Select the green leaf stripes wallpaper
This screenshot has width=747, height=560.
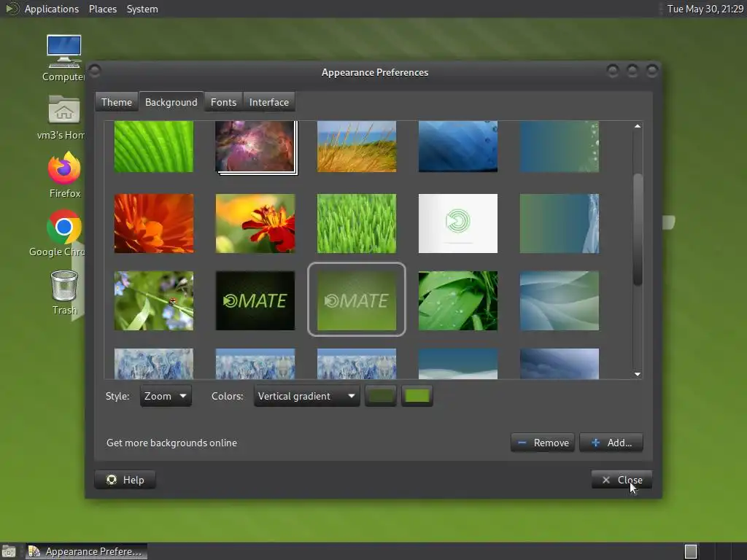click(154, 146)
